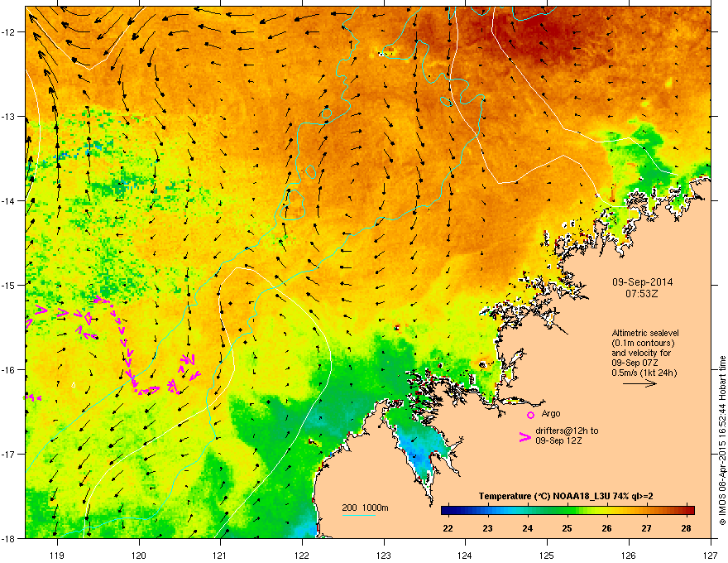Click the 'Temperature (°C) NOAA18_L3U 74% ql>=2' title
Image resolution: width=728 pixels, height=563 pixels.
566,496
